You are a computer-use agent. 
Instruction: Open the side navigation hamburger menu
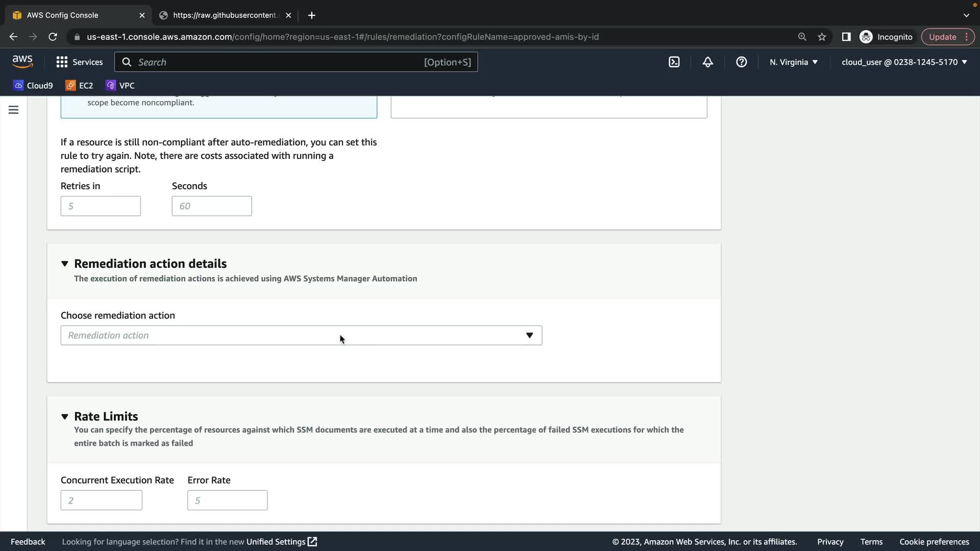[x=14, y=110]
